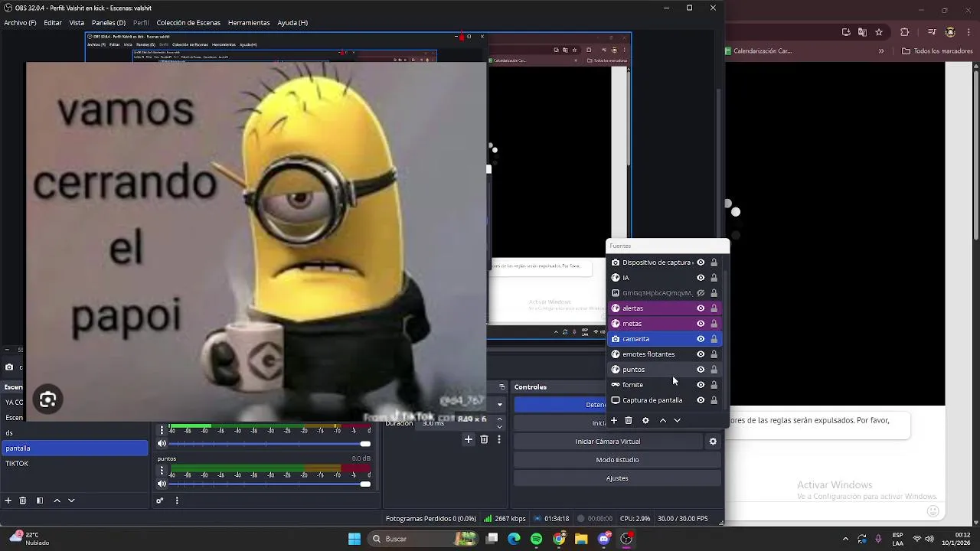Open the Colección de Escenas menu
Screen dimensions: 980x551
(x=188, y=23)
